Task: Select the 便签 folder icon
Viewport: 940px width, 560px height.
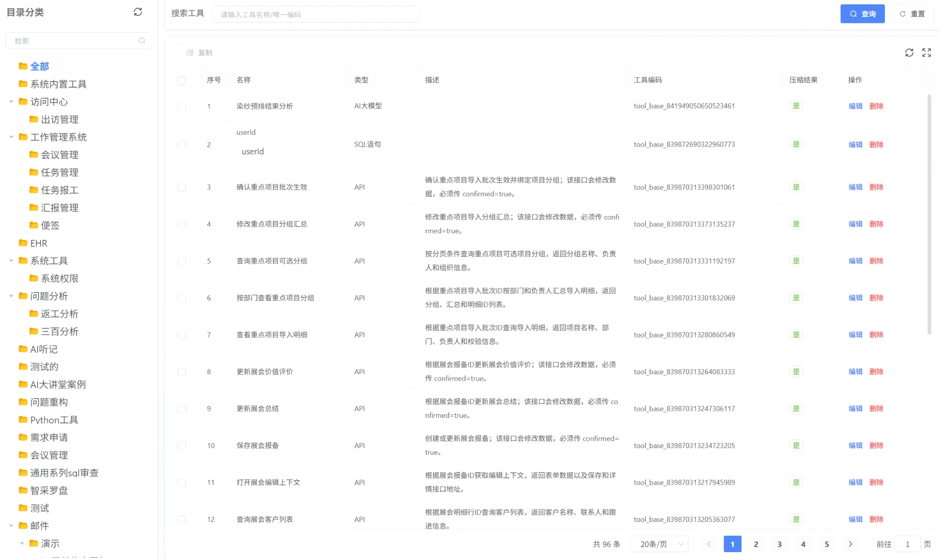Action: 34,225
